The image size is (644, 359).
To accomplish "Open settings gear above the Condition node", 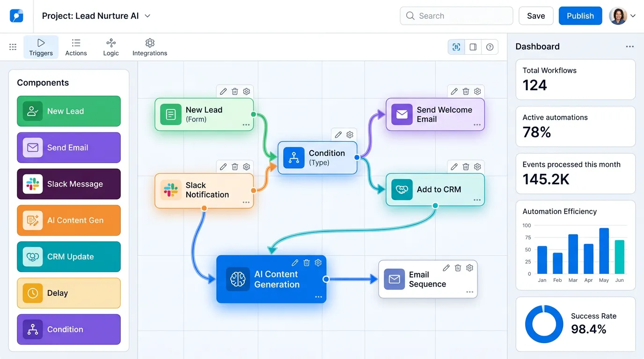I will (350, 135).
